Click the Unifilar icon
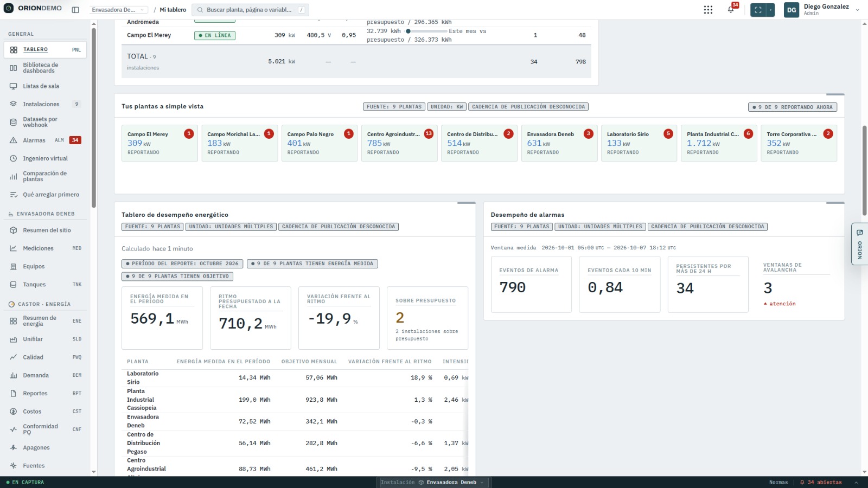The width and height of the screenshot is (868, 488). click(x=14, y=339)
